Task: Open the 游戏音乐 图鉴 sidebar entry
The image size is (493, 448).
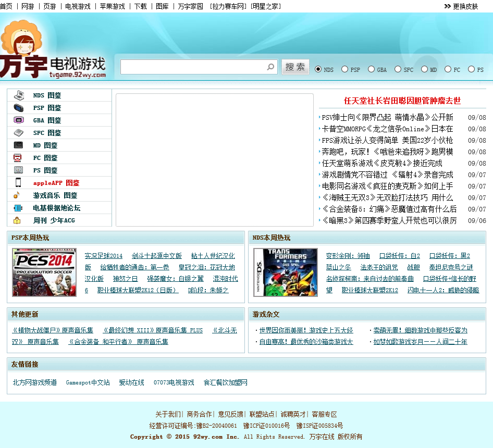Action: 55,195
